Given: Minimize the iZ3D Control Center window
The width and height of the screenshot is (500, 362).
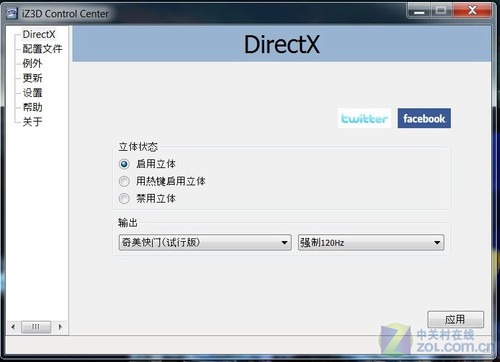Looking at the screenshot, I should pyautogui.click(x=419, y=11).
